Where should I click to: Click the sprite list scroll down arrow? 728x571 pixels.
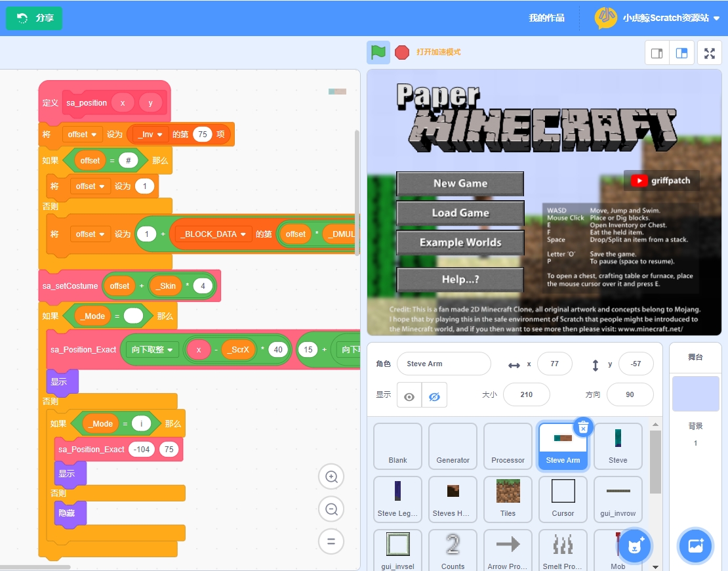click(655, 567)
